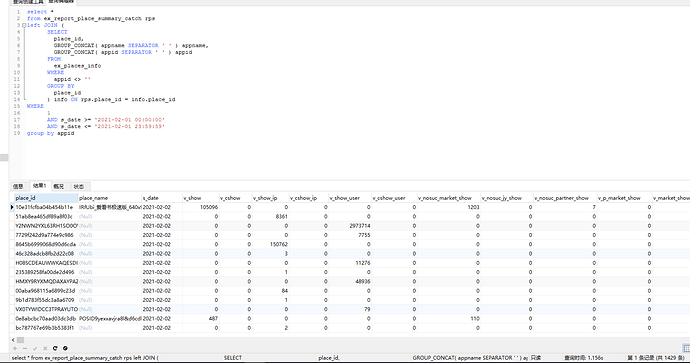Click the s_date column header
Image resolution: width=690 pixels, height=363 pixels.
click(161, 198)
